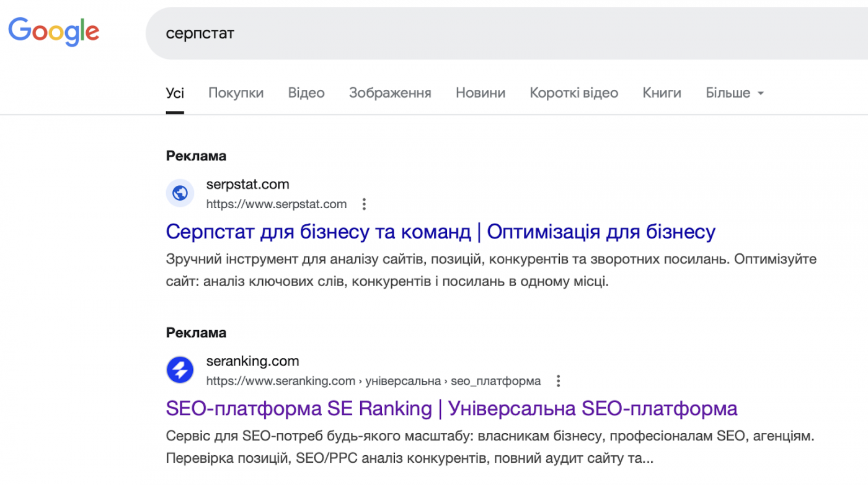Click the seranking.com breadcrumb URL
This screenshot has height=485, width=868.
click(x=374, y=381)
